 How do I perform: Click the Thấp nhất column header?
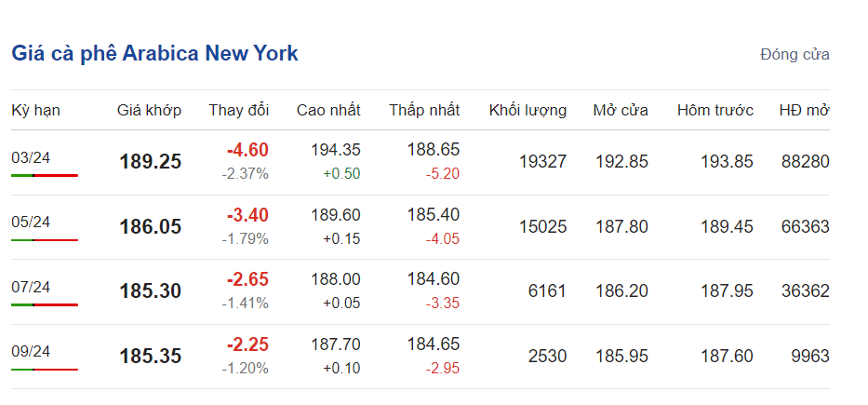coord(424,110)
